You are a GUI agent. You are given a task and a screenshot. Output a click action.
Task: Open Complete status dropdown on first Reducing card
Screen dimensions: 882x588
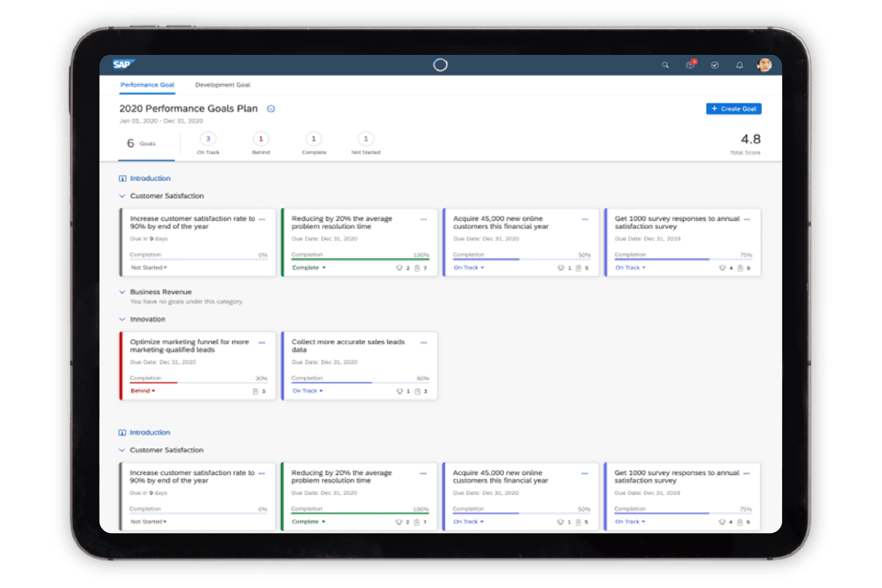pos(309,268)
